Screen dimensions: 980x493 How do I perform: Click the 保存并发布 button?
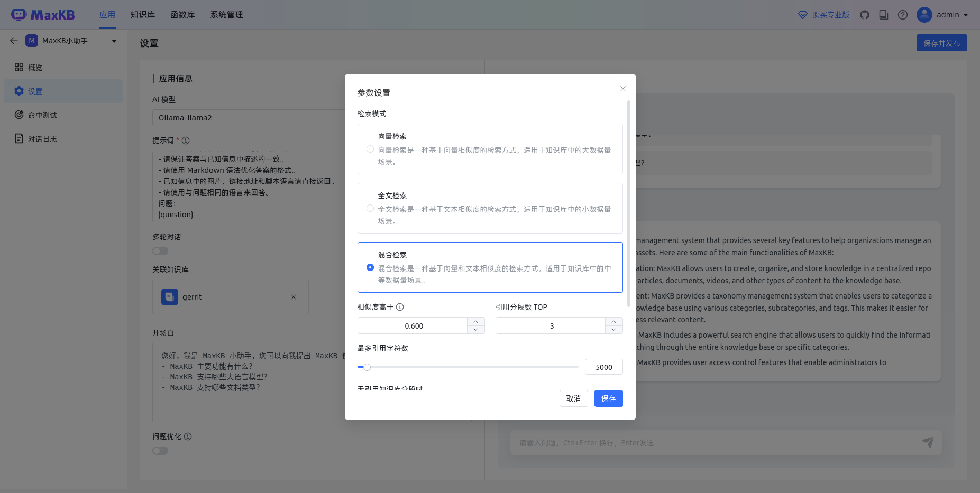(x=941, y=43)
